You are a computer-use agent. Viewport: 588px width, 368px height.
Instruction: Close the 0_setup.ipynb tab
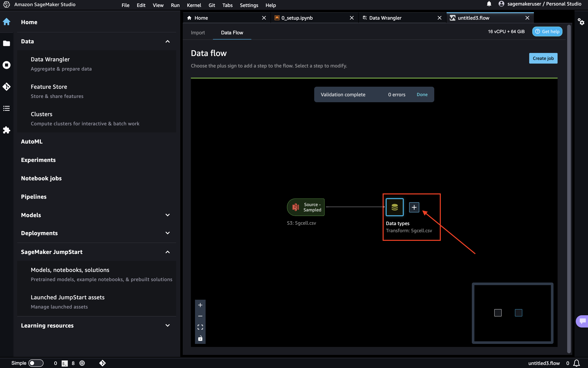click(x=352, y=18)
